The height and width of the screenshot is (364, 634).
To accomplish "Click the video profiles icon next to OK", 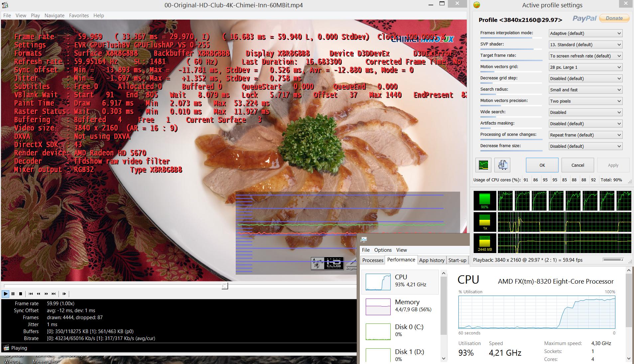I will coord(502,165).
